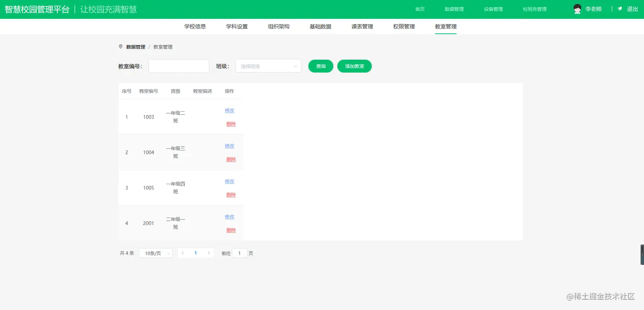
Task: Navigate to 首页 in top bar
Action: pyautogui.click(x=419, y=9)
